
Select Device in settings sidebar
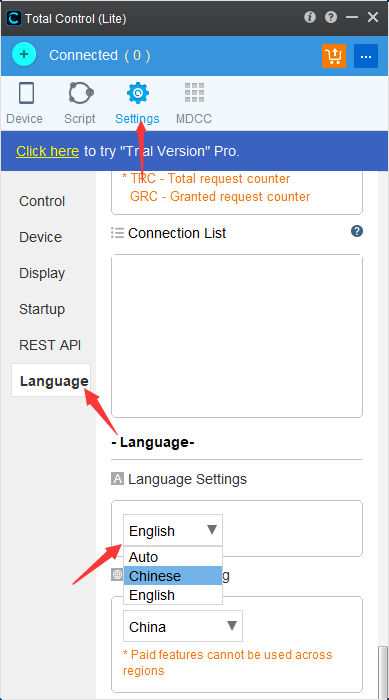(41, 237)
